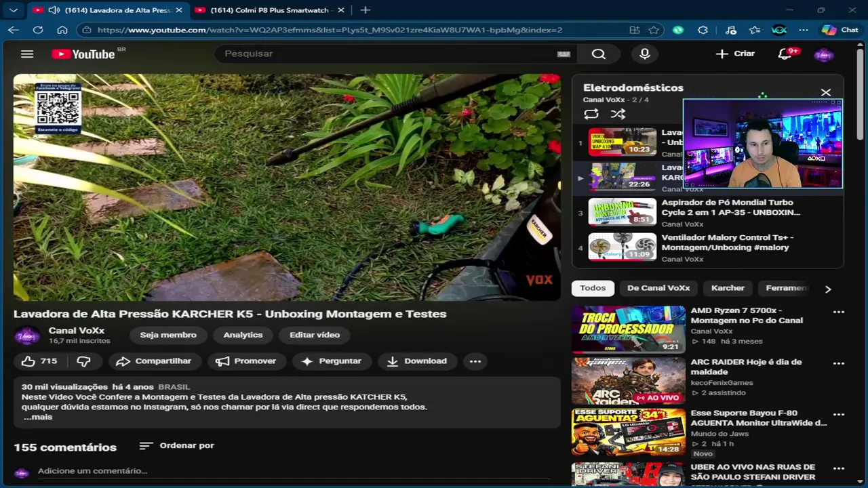Reload the page
The width and height of the screenshot is (868, 488).
[38, 30]
